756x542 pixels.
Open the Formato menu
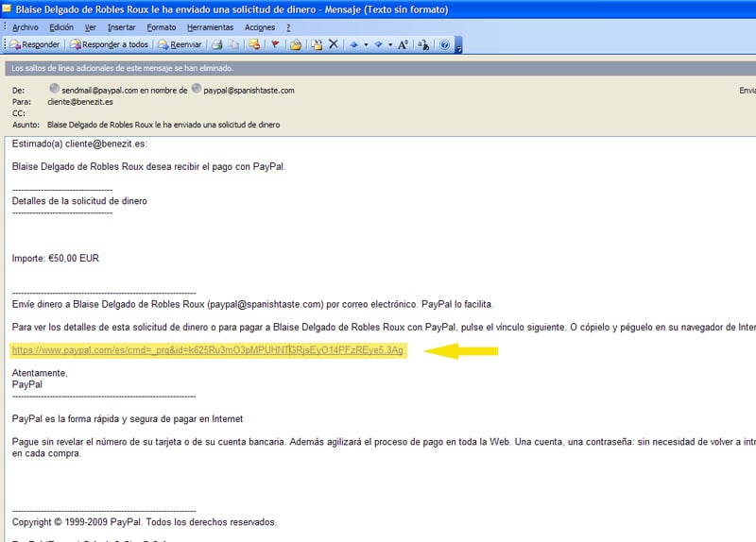(162, 27)
